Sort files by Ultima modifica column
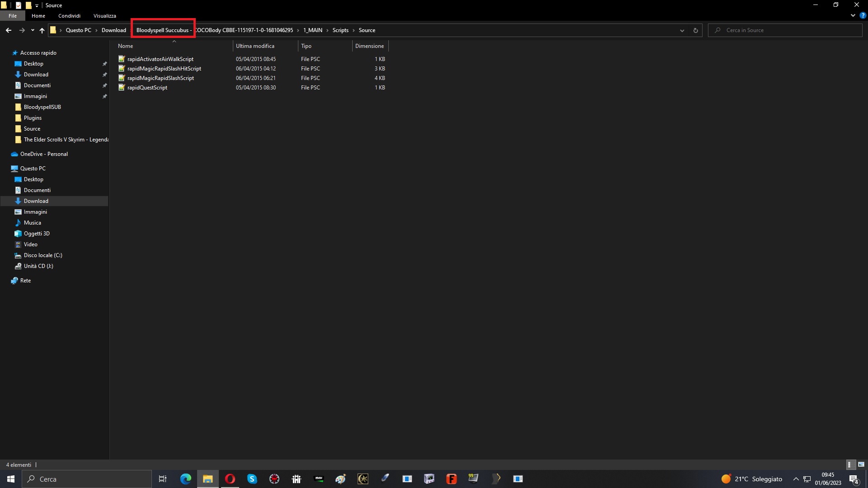Screen dimensions: 868x488 [265, 46]
